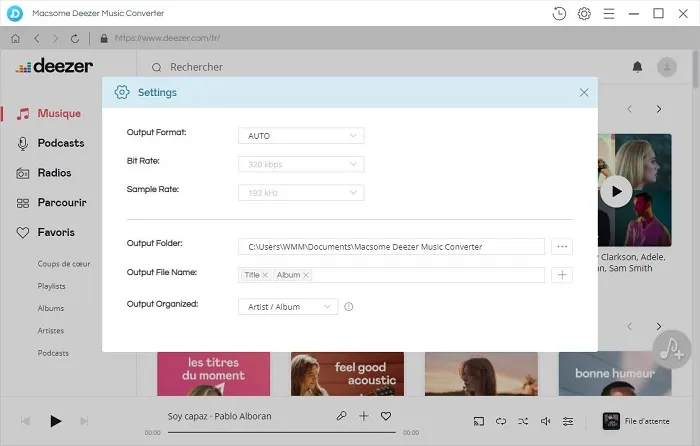
Task: Open the Output Organized dropdown
Action: [x=288, y=307]
